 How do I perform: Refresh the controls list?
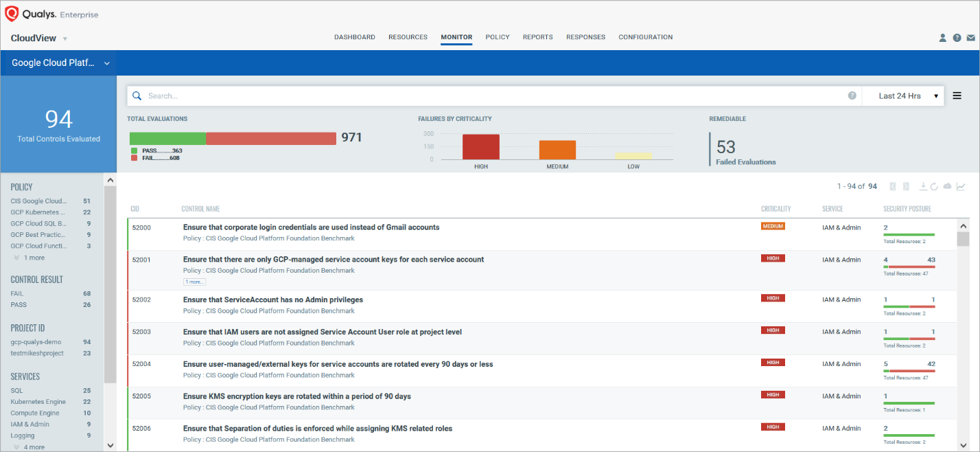(x=934, y=186)
